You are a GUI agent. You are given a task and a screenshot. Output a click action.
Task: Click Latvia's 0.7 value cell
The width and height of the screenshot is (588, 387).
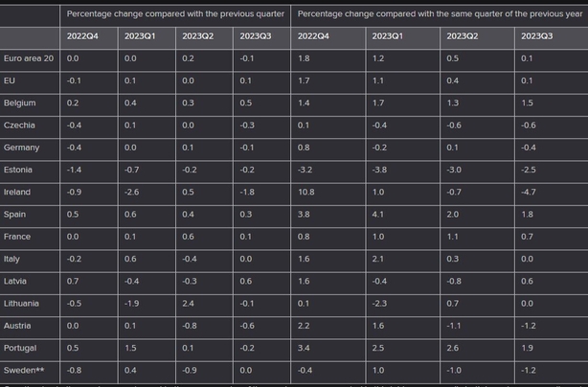coord(89,282)
